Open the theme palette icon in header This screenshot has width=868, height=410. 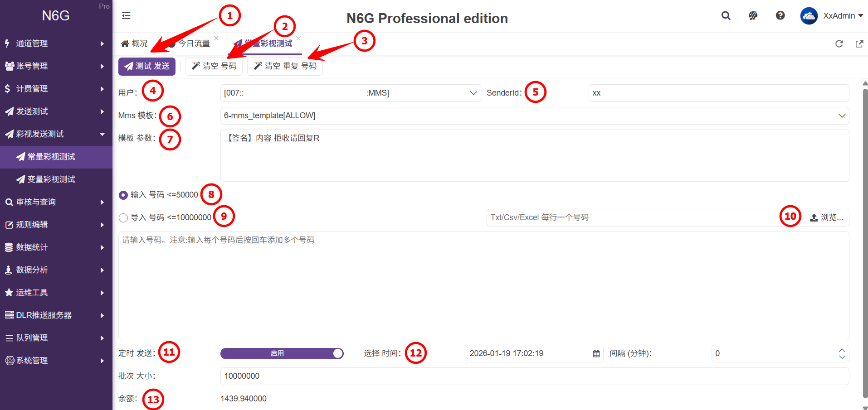point(753,16)
